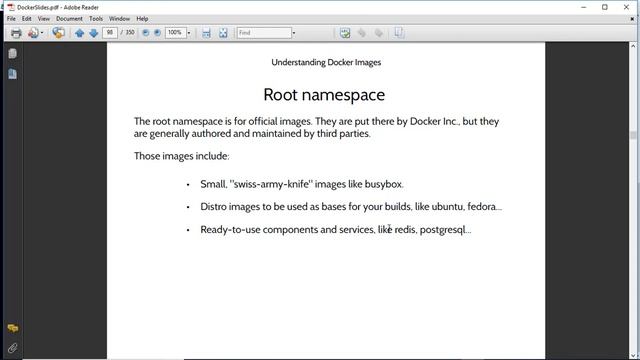
Task: Click the email/share PDF icon
Action: 33,33
